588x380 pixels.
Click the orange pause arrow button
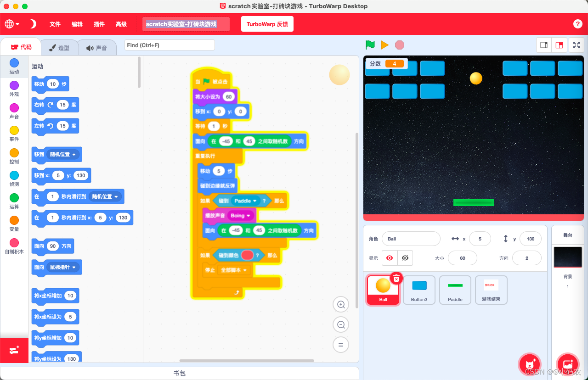pyautogui.click(x=385, y=45)
